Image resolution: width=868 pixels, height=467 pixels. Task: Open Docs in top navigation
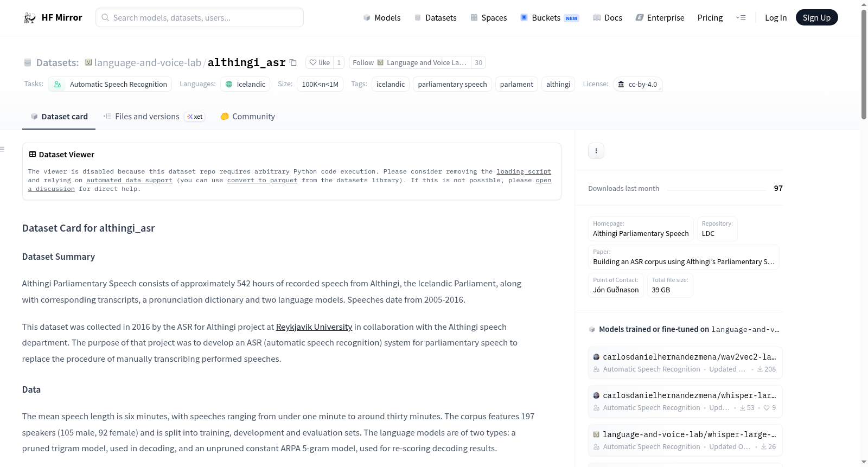click(608, 18)
